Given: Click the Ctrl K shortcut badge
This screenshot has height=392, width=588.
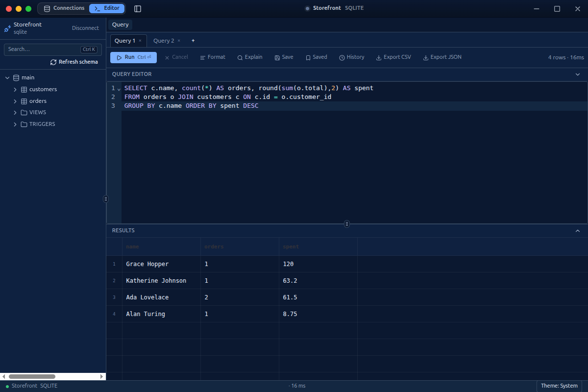Looking at the screenshot, I should point(89,49).
